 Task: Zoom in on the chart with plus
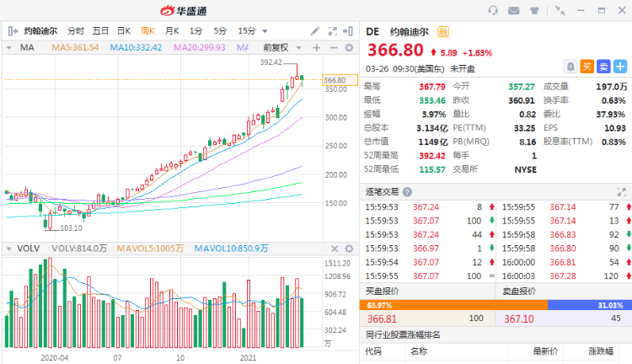[317, 48]
